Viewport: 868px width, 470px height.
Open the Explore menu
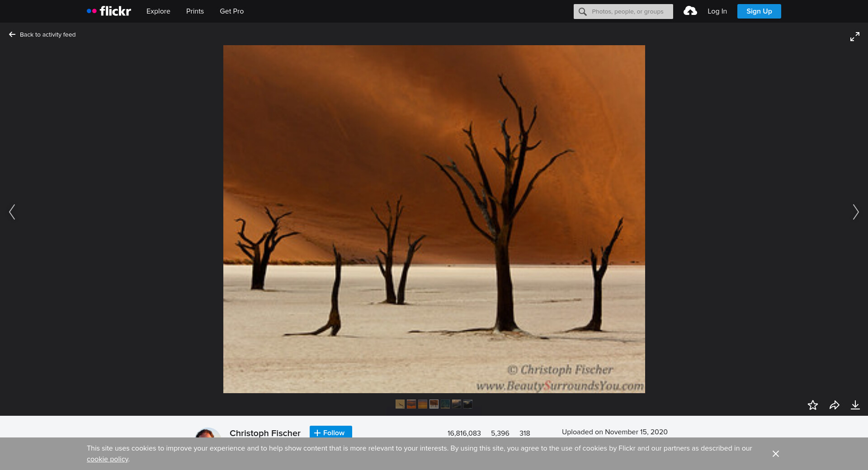pyautogui.click(x=158, y=11)
